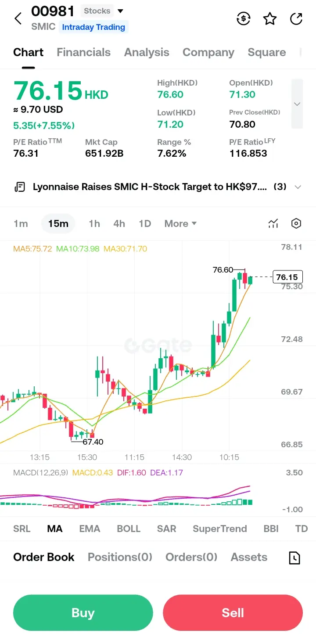
Task: Tap the Range % 7.62% value
Action: tap(172, 153)
